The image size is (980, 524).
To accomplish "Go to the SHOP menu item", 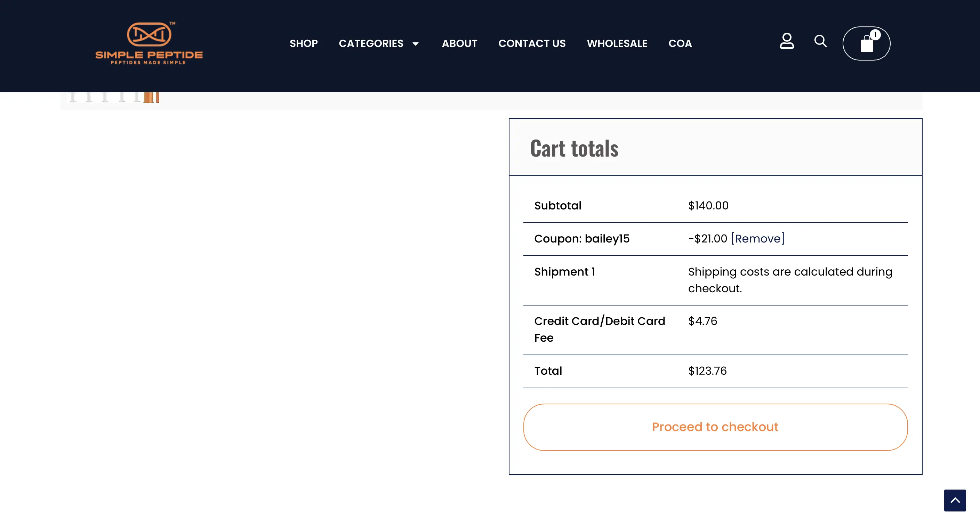I will (x=304, y=43).
